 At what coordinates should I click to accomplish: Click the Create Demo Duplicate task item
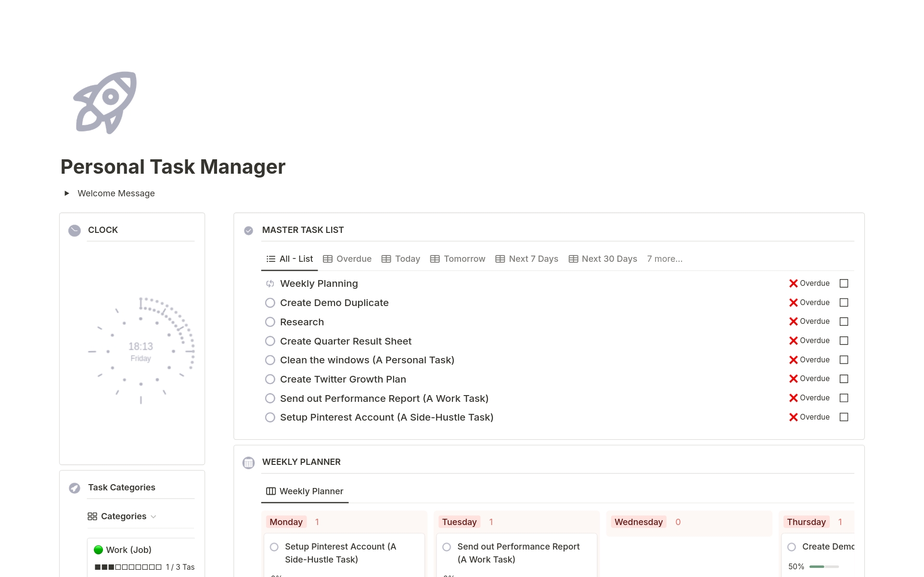(334, 302)
